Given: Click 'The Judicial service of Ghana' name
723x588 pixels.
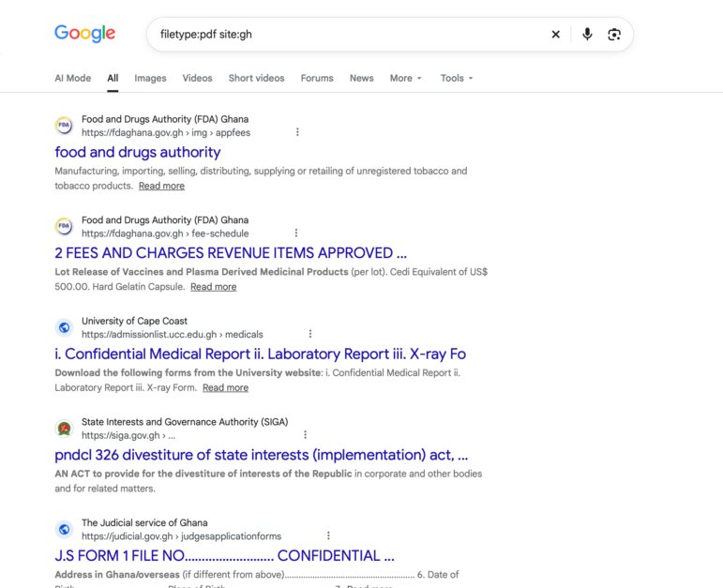Looking at the screenshot, I should pyautogui.click(x=144, y=523).
